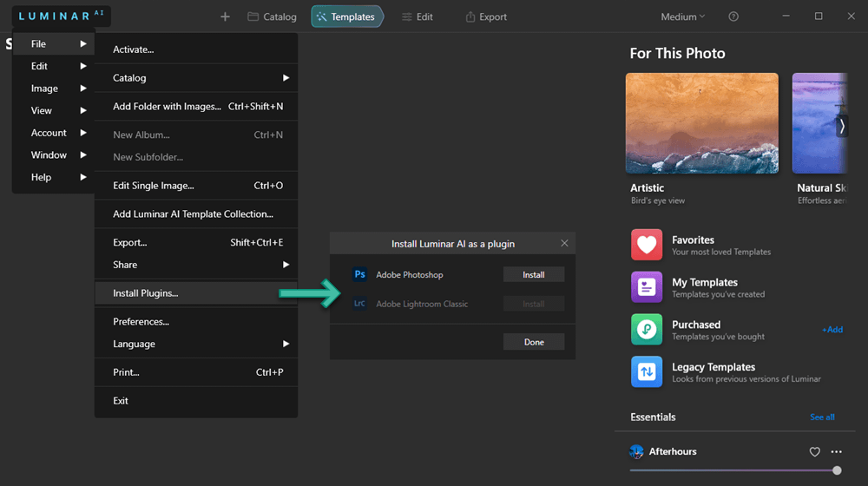This screenshot has height=486, width=868.
Task: Click See all link for Essentials
Action: (x=822, y=417)
